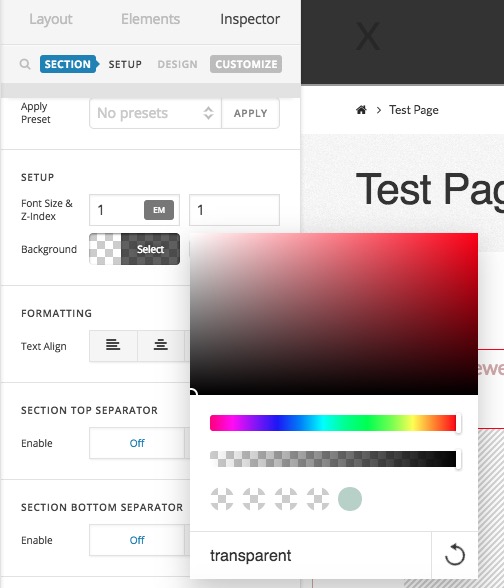The height and width of the screenshot is (588, 504).
Task: Click the EM unit badge
Action: point(159,210)
